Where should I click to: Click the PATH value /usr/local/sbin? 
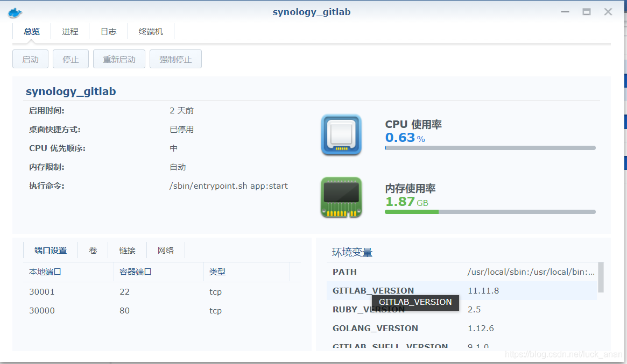(x=531, y=272)
